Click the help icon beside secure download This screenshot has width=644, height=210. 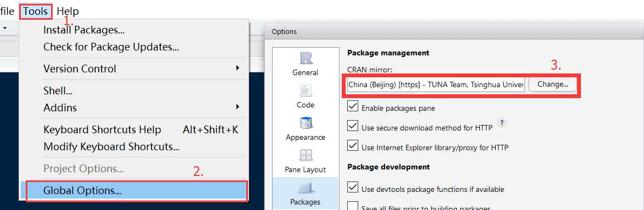coord(501,123)
